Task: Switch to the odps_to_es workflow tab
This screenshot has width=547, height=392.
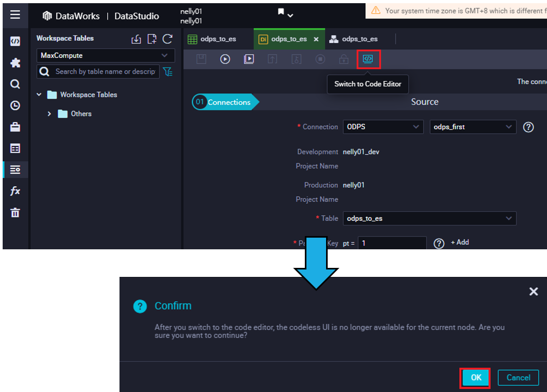Action: click(353, 39)
